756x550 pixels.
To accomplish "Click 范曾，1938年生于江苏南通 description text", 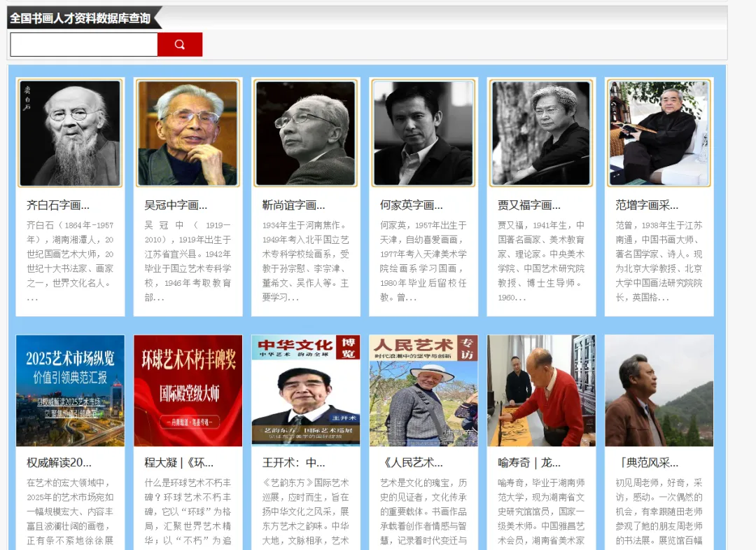I will tap(659, 261).
